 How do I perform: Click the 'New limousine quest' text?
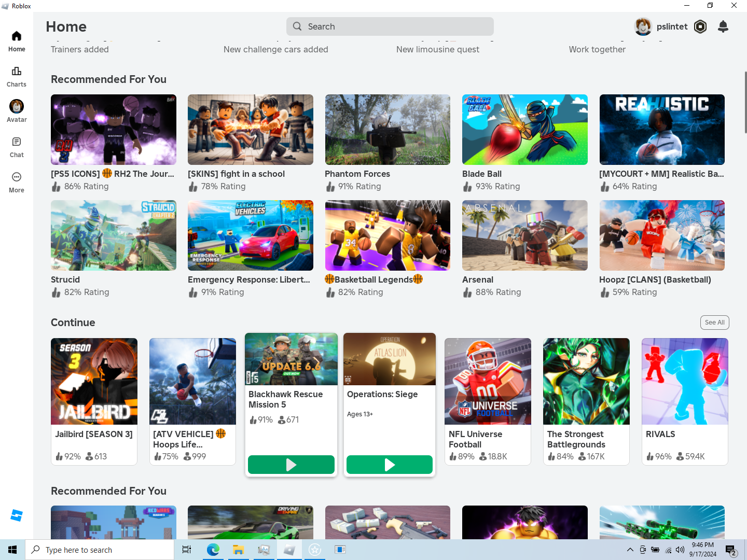click(x=438, y=49)
